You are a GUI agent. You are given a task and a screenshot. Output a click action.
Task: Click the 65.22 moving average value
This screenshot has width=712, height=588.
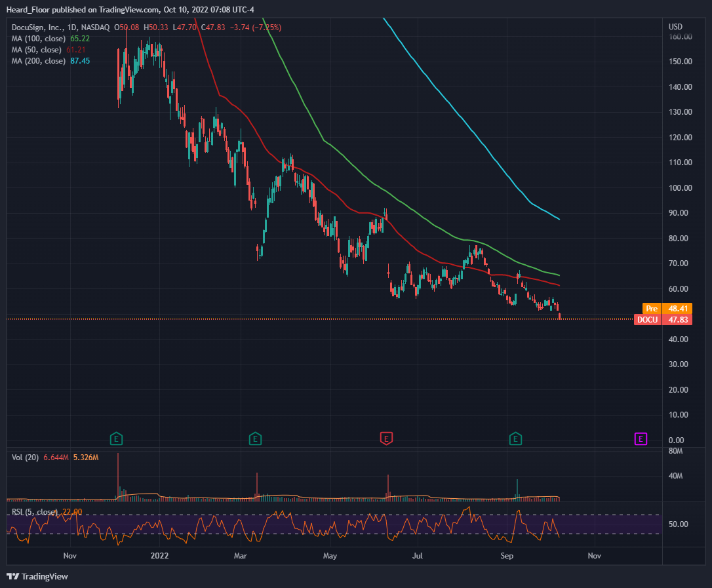80,39
